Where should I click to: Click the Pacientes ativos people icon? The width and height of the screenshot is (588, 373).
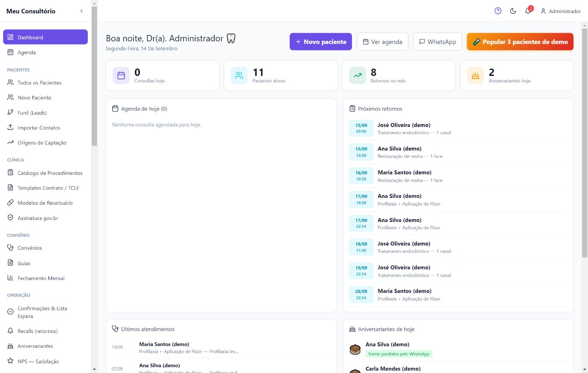coord(239,76)
